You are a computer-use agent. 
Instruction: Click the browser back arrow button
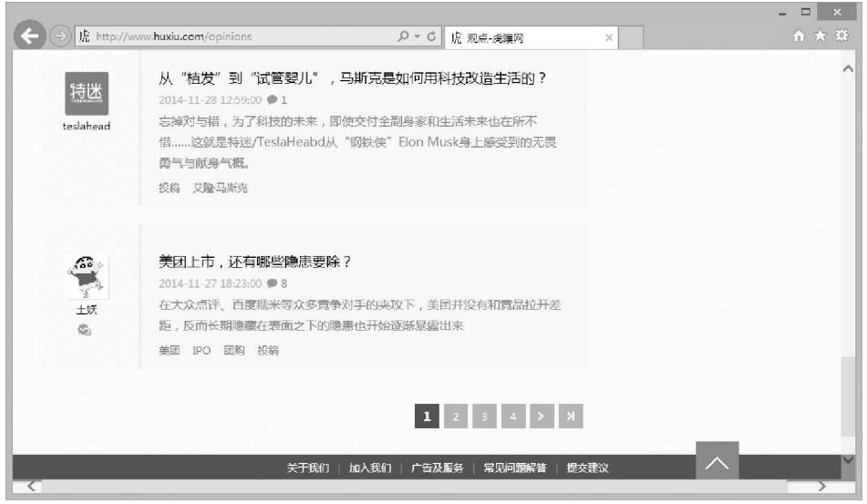click(32, 37)
